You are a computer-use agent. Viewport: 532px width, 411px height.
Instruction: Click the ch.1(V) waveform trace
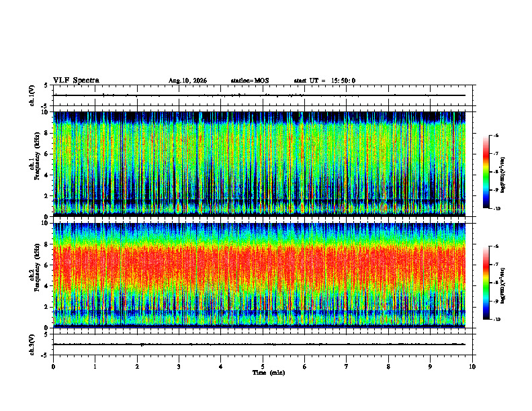pyautogui.click(x=259, y=95)
